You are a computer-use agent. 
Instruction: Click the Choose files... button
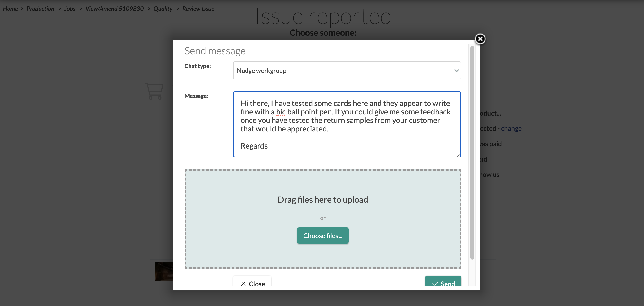click(x=322, y=235)
